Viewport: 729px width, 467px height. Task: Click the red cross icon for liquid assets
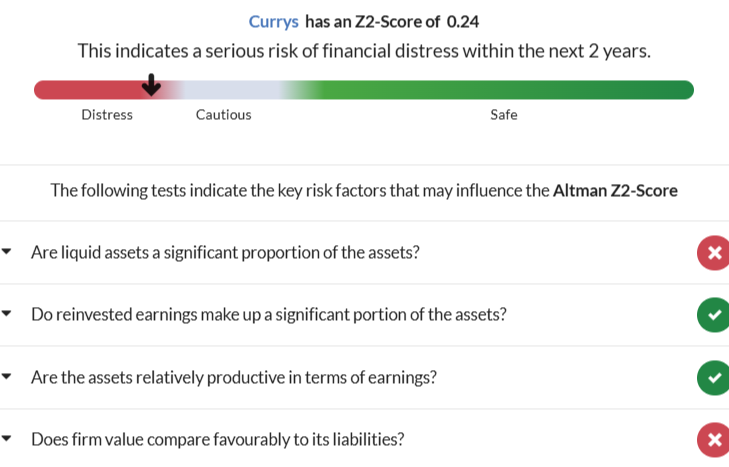pyautogui.click(x=712, y=253)
